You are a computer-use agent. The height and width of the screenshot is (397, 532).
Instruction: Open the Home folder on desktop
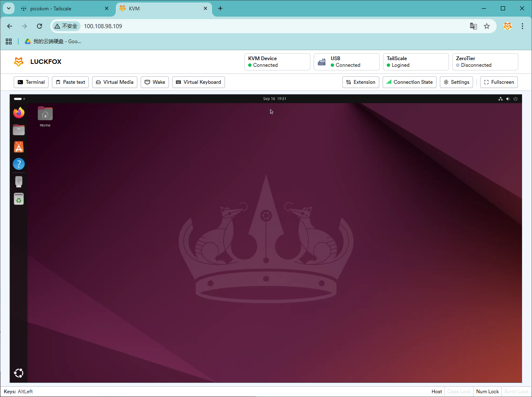click(45, 114)
